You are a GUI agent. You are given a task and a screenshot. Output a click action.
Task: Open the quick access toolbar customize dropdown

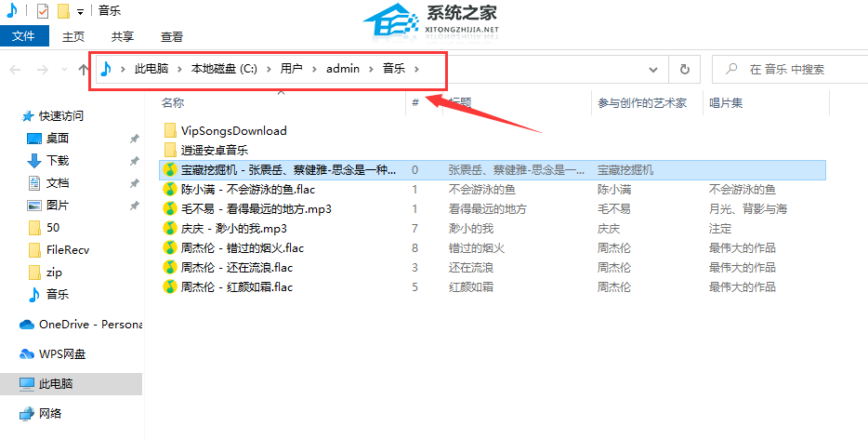(x=81, y=11)
